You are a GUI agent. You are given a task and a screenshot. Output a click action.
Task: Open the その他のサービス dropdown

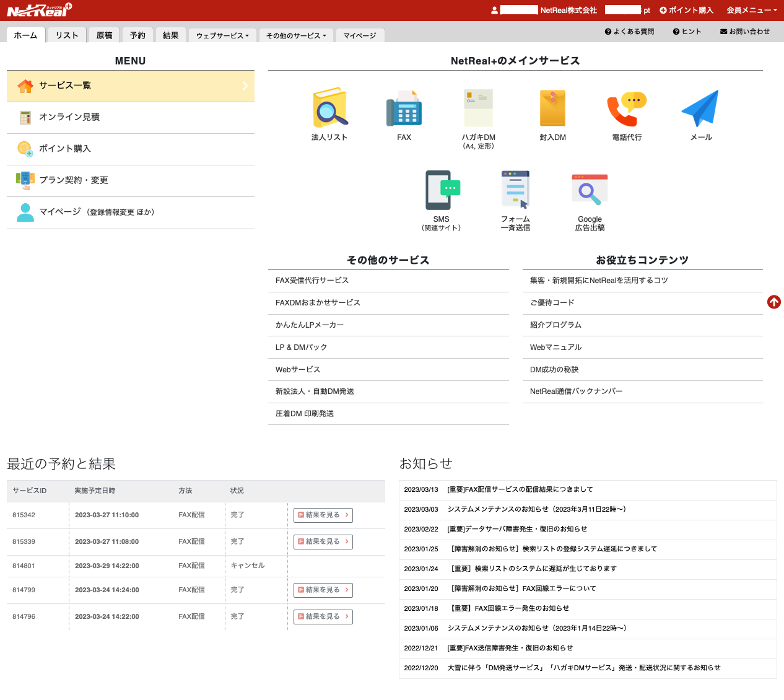[296, 35]
